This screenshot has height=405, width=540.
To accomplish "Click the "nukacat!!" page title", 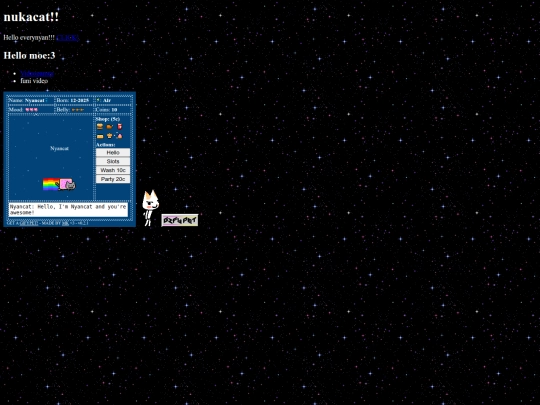I will 31,17.
